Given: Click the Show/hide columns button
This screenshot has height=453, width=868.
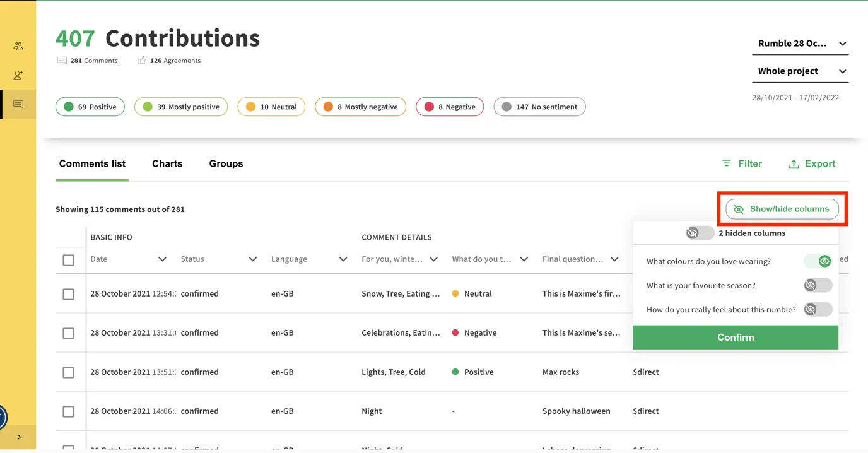Looking at the screenshot, I should pos(782,209).
